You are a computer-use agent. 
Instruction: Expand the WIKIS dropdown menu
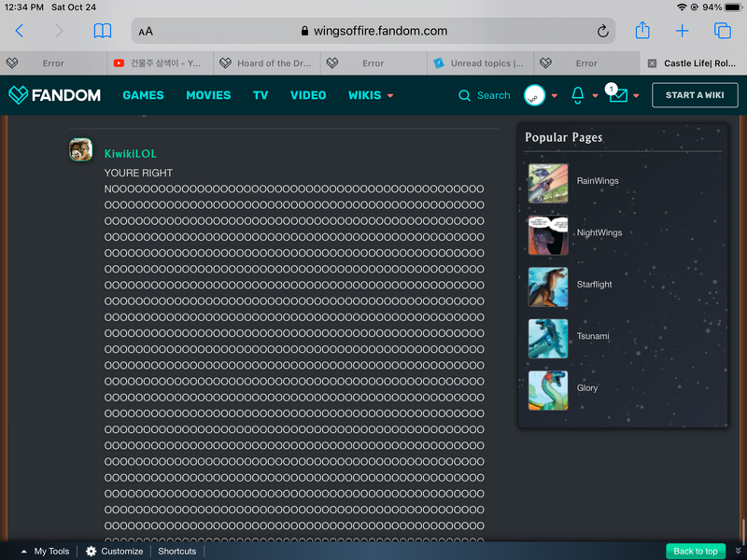coord(371,95)
